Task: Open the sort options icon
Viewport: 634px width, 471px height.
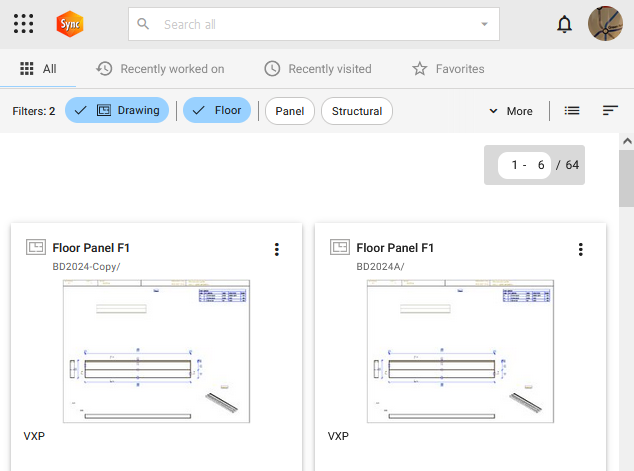Action: pyautogui.click(x=610, y=111)
